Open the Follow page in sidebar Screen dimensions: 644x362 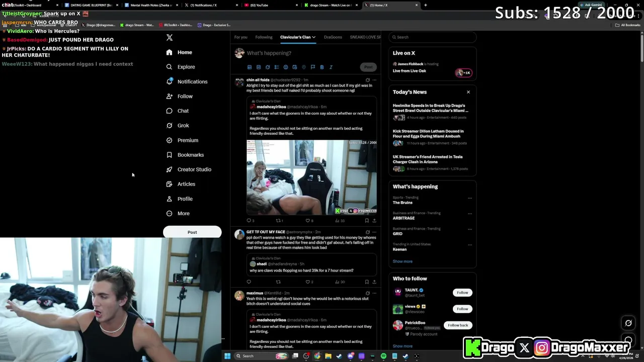[179, 96]
